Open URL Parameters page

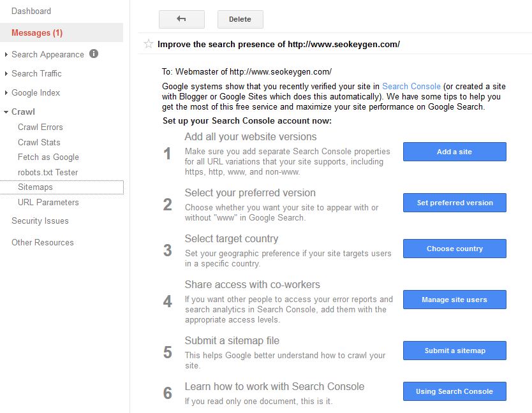tap(48, 203)
